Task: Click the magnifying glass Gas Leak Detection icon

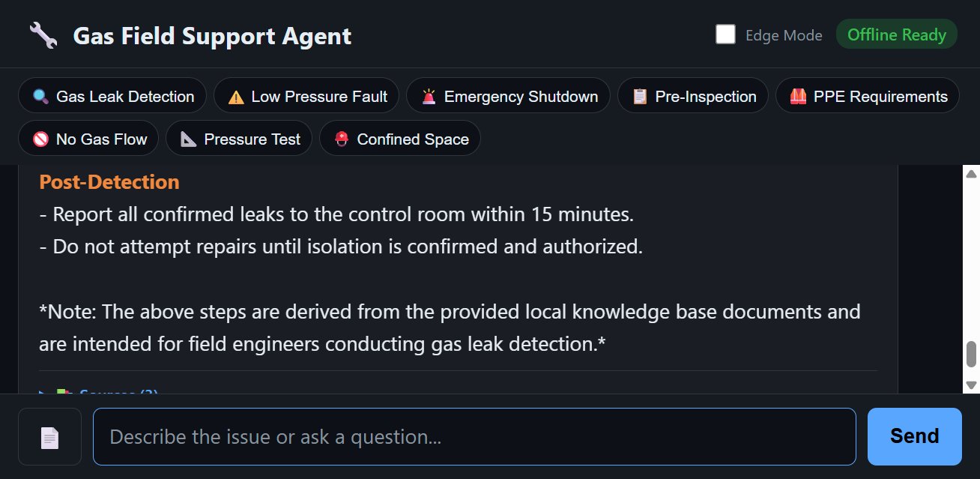Action: [x=39, y=95]
